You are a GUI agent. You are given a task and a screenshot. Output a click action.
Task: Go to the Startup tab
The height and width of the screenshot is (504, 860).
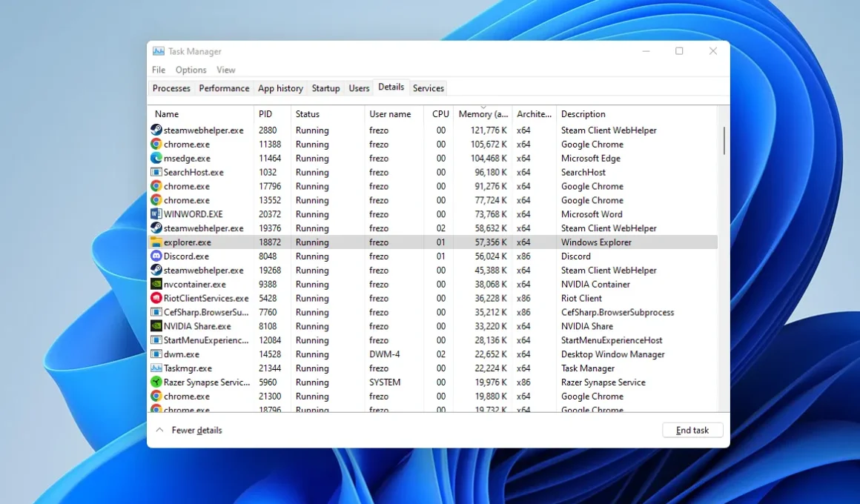[325, 88]
